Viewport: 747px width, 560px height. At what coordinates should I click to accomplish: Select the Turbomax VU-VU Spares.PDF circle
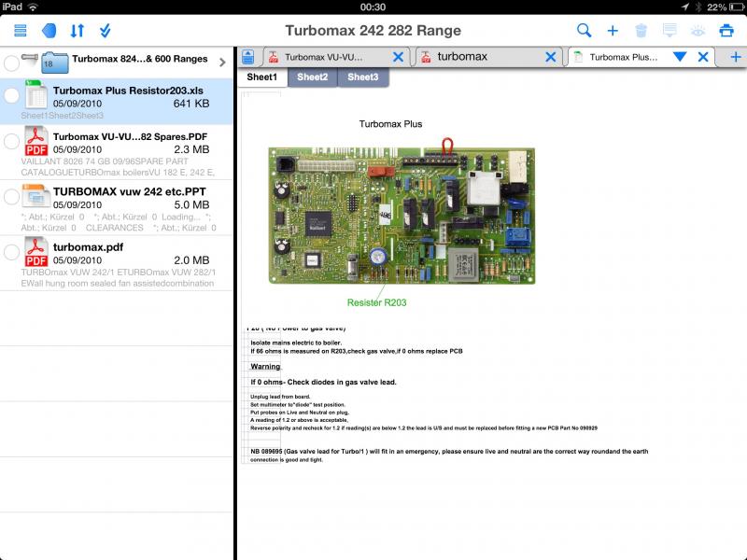[11, 142]
